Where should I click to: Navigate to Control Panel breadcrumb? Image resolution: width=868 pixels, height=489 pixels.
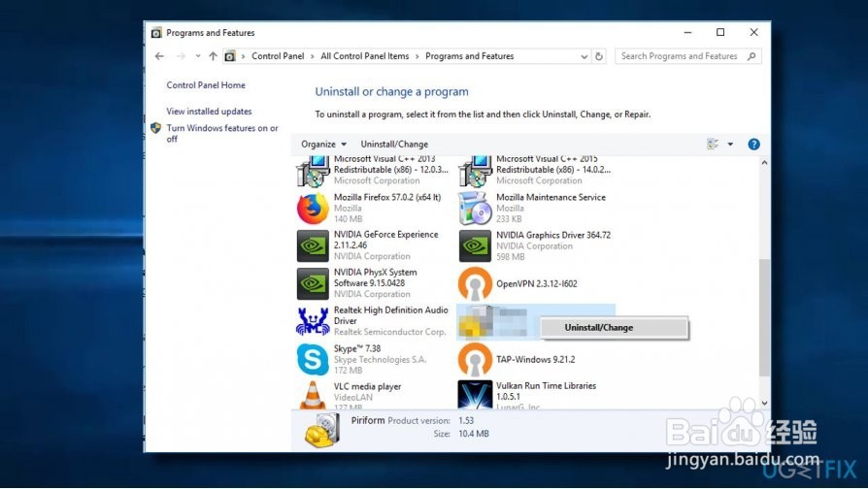click(x=278, y=56)
